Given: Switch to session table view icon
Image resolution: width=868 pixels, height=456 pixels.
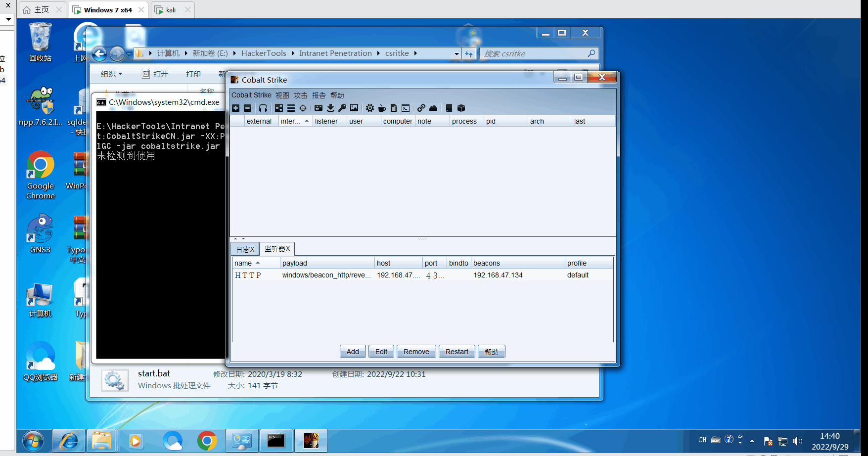Looking at the screenshot, I should (291, 108).
